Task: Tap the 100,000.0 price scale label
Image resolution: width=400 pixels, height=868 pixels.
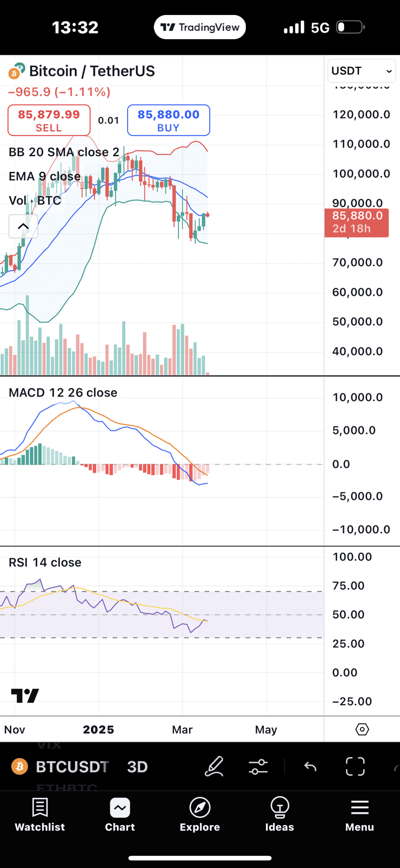Action: 361,174
